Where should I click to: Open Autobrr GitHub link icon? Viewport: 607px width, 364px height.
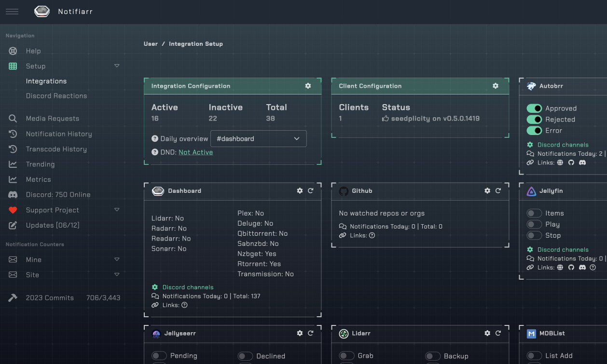click(571, 163)
